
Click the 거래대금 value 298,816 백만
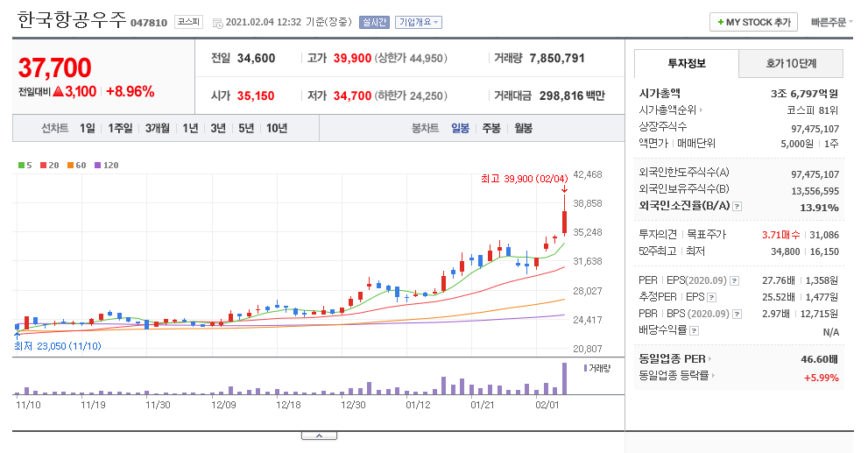(x=572, y=96)
